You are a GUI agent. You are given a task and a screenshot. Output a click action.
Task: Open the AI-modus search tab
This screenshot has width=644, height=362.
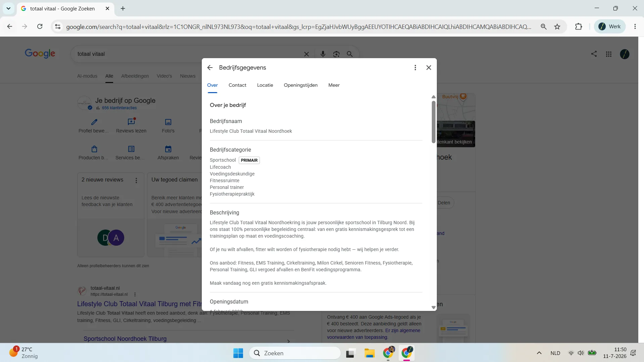pyautogui.click(x=87, y=76)
